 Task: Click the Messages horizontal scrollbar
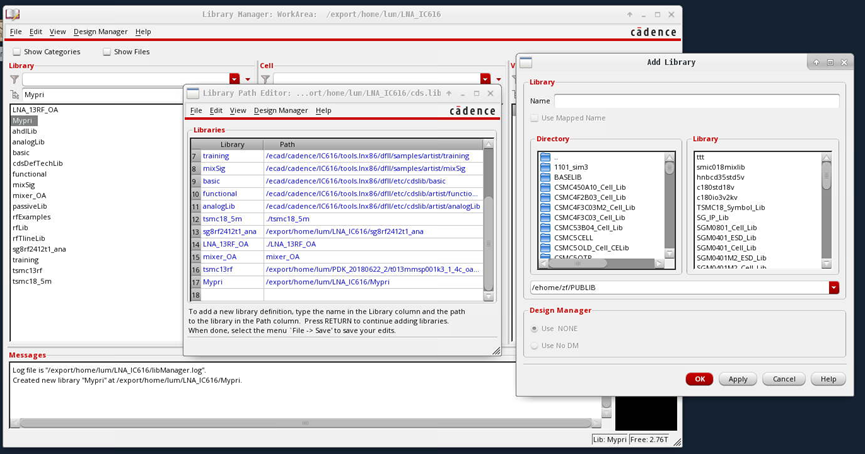306,423
